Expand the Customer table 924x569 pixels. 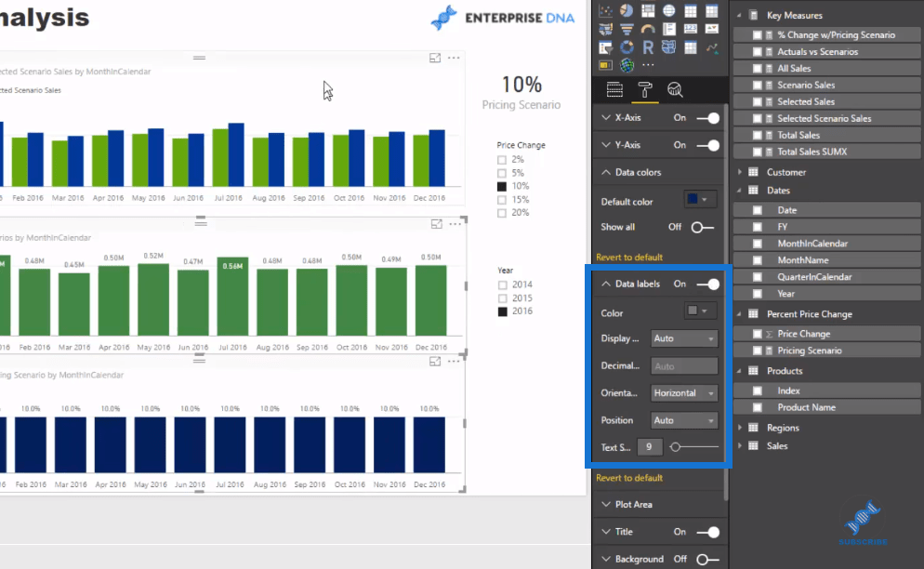tap(740, 172)
